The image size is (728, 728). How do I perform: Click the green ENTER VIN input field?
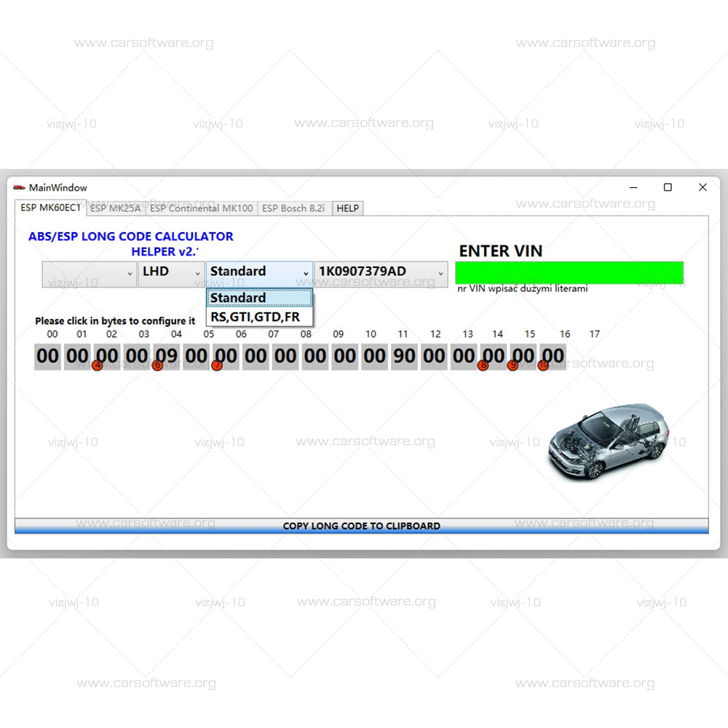tap(569, 272)
